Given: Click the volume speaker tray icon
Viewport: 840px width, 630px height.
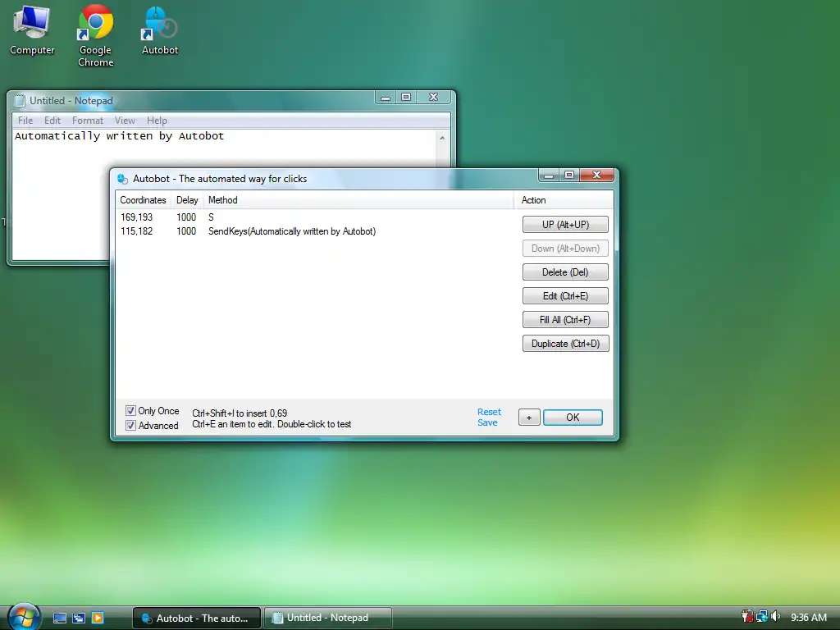Looking at the screenshot, I should (775, 617).
